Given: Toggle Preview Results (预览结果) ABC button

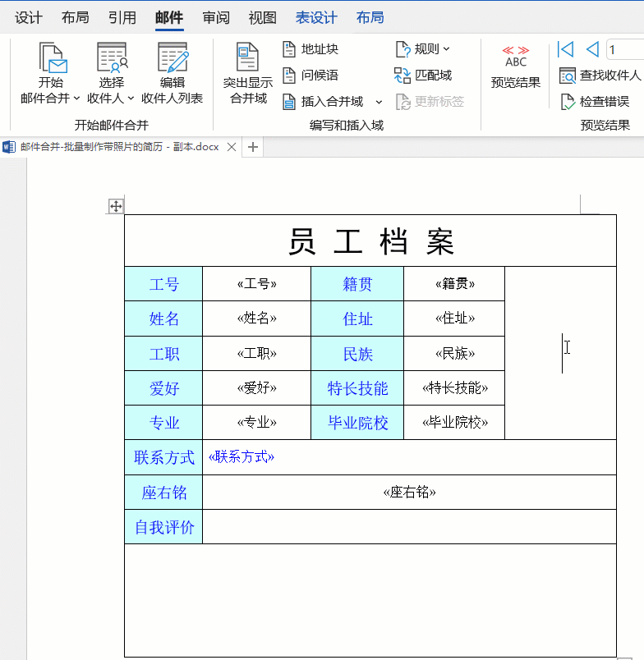Looking at the screenshot, I should point(516,57).
